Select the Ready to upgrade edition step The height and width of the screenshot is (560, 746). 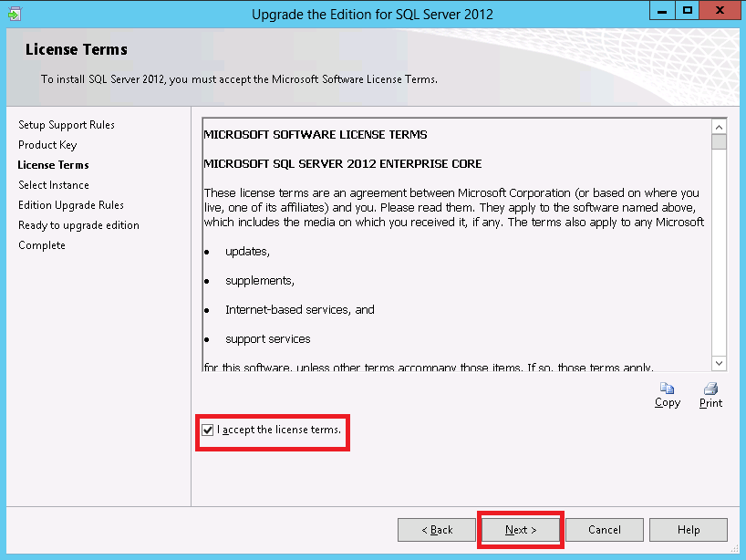coord(78,225)
